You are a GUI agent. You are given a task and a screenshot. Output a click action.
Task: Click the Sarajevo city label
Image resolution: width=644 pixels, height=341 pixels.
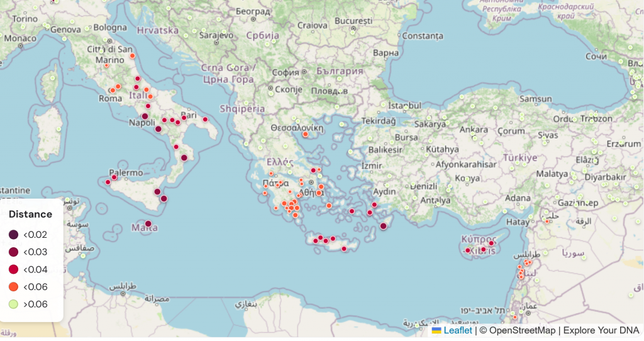pyautogui.click(x=216, y=35)
